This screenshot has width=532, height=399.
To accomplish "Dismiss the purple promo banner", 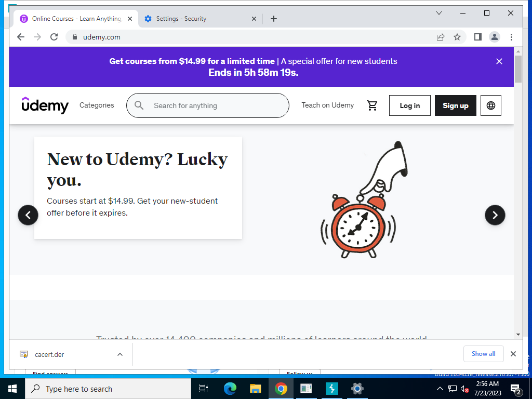I will tap(499, 61).
